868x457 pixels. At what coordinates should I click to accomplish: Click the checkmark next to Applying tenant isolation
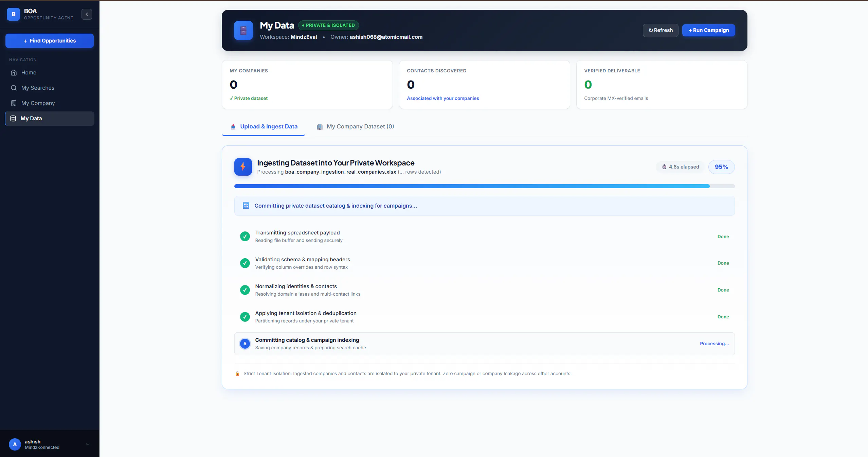click(x=245, y=317)
